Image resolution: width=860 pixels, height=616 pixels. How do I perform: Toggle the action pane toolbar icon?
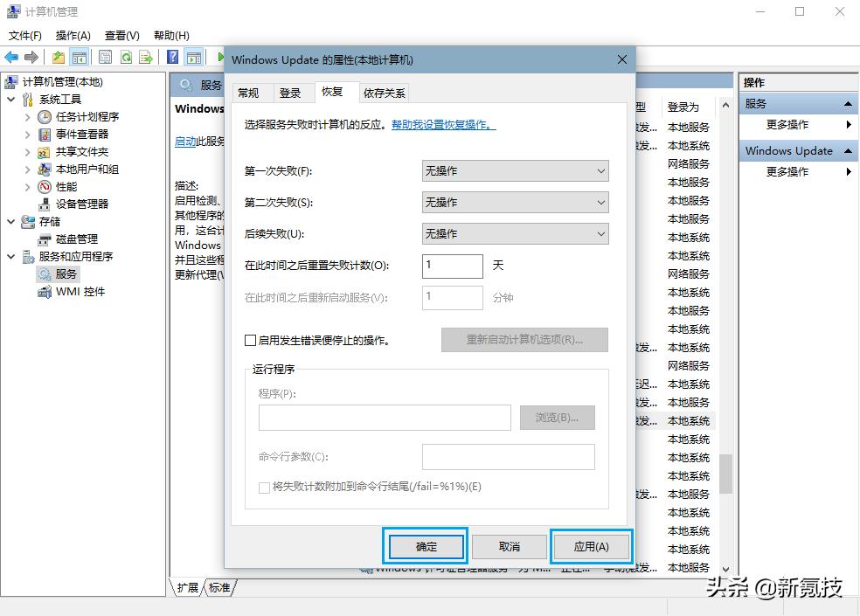192,56
